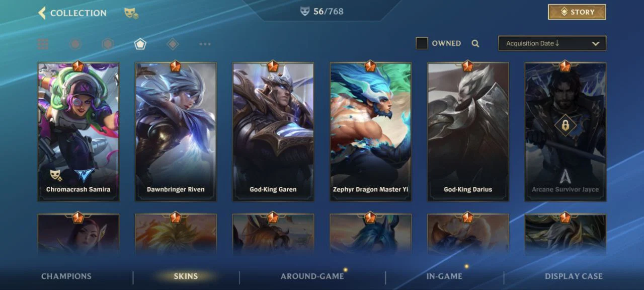Image resolution: width=644 pixels, height=290 pixels.
Task: Open the mask coins icon beside Collection
Action: 131,13
